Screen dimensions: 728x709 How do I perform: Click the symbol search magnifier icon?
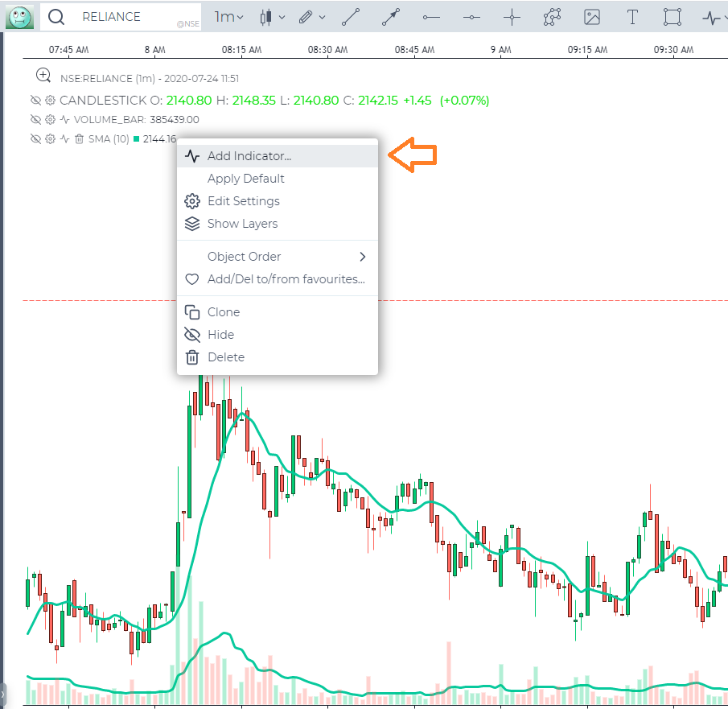click(x=56, y=17)
